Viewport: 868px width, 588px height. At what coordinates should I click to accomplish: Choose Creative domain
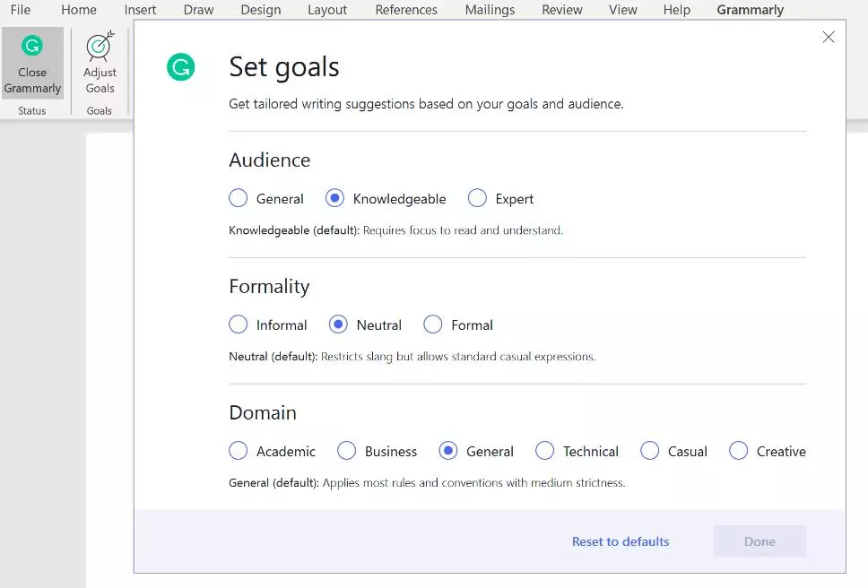coord(739,451)
